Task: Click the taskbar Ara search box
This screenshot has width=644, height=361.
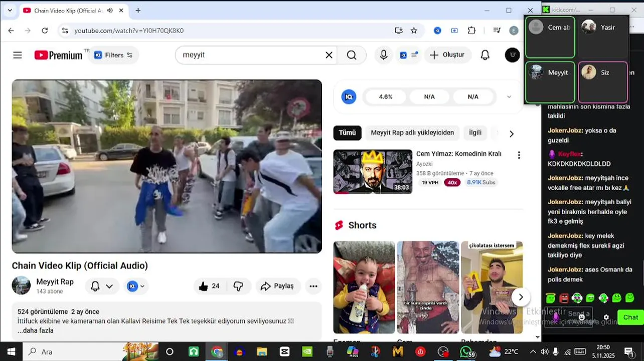Action: pyautogui.click(x=90, y=352)
